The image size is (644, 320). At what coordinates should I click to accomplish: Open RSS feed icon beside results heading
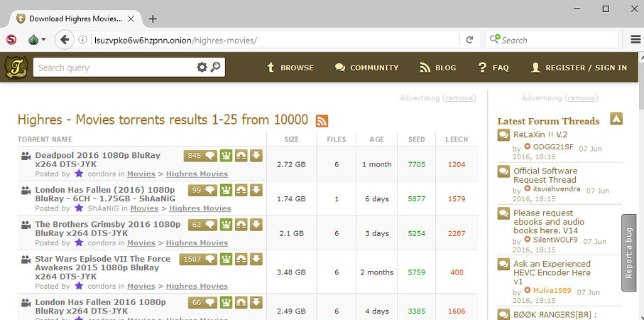(322, 121)
